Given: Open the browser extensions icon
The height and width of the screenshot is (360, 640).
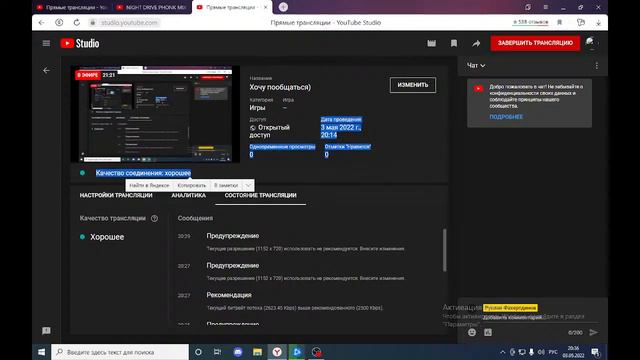Looking at the screenshot, I should tap(581, 22).
